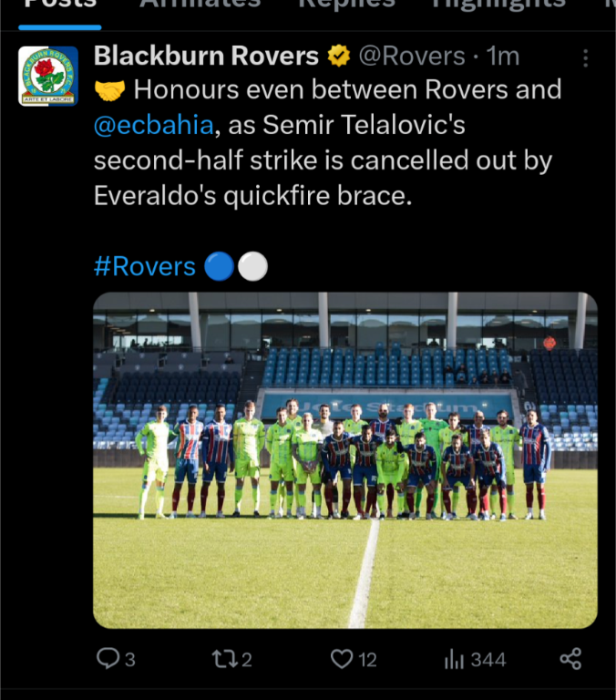Click the Blackburn Rovers display name

[206, 56]
